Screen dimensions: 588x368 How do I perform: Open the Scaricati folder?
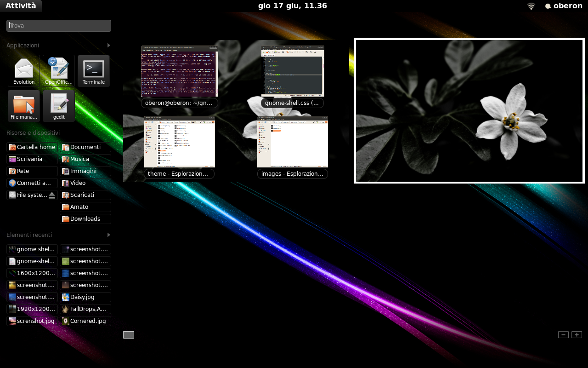point(85,195)
